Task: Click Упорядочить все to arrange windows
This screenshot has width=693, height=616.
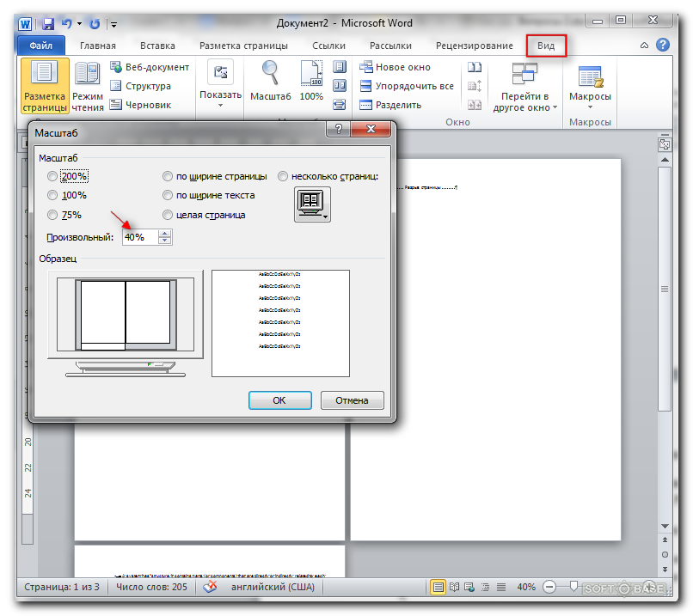Action: point(407,86)
